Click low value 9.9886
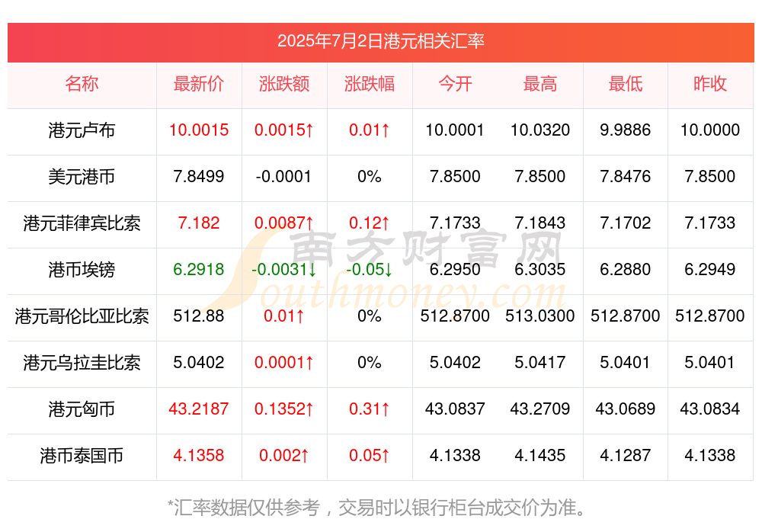 (626, 130)
